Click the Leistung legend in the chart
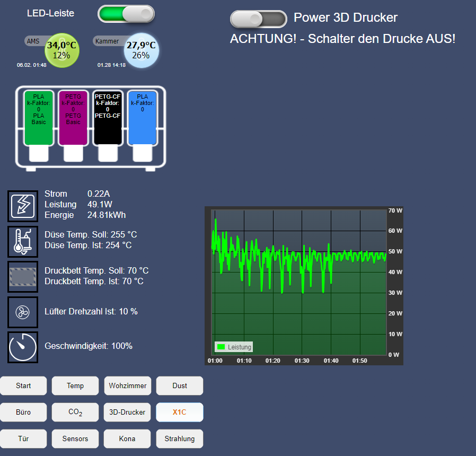The width and height of the screenshot is (476, 456). pos(234,347)
